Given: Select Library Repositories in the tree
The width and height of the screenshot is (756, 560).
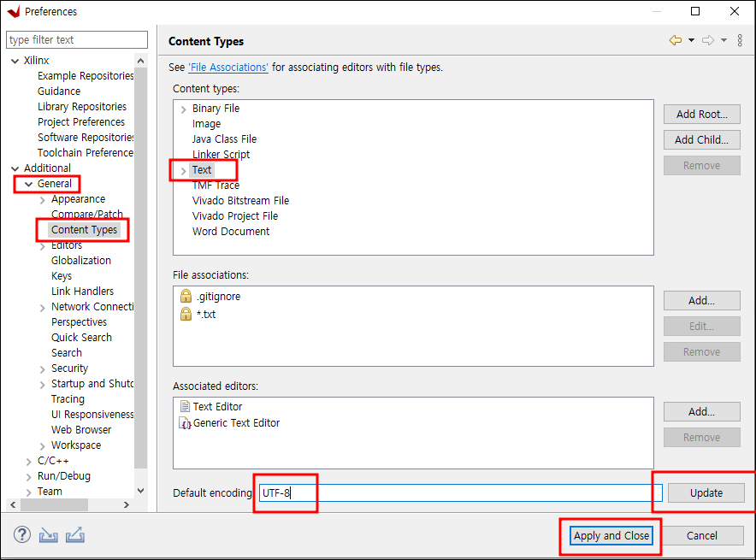Looking at the screenshot, I should click(82, 107).
